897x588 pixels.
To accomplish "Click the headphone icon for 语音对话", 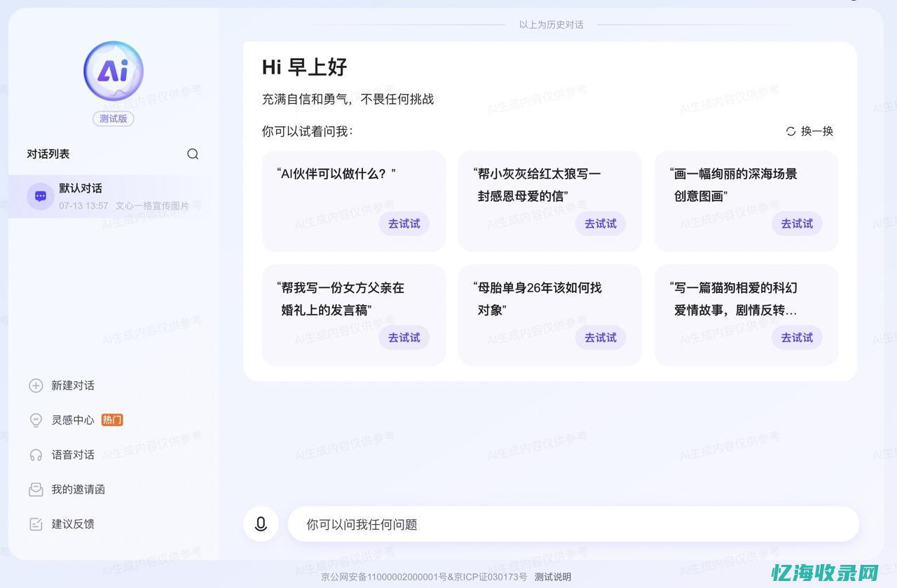I will pyautogui.click(x=36, y=455).
